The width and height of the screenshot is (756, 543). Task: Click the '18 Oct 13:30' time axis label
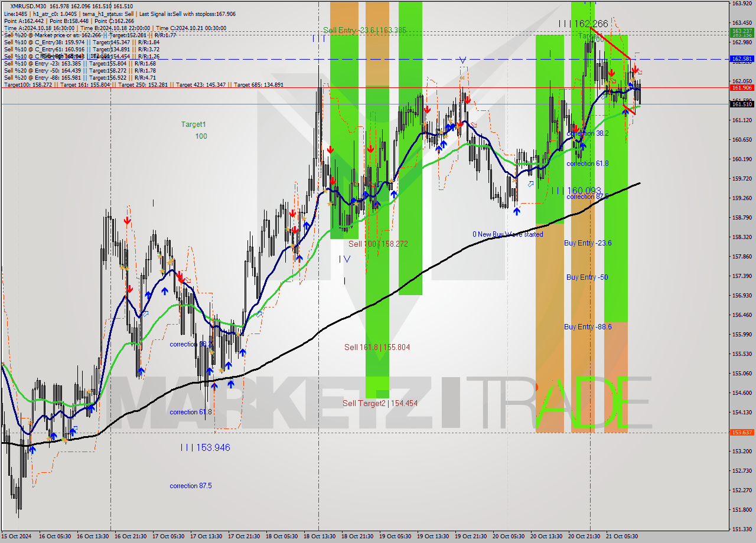pos(320,537)
